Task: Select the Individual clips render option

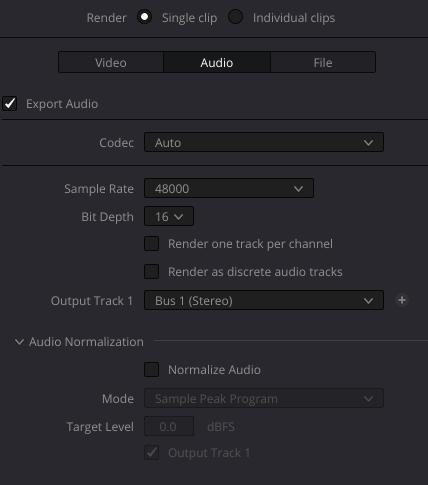Action: [235, 17]
